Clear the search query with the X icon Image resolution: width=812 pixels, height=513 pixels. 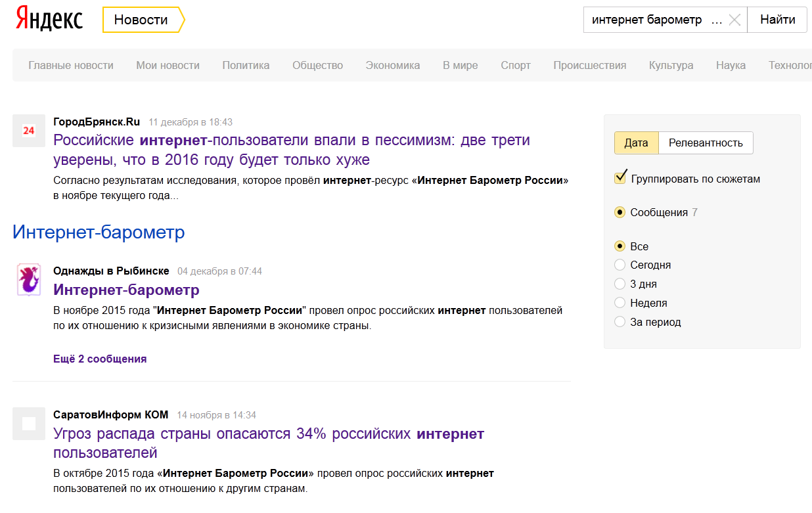click(x=735, y=20)
